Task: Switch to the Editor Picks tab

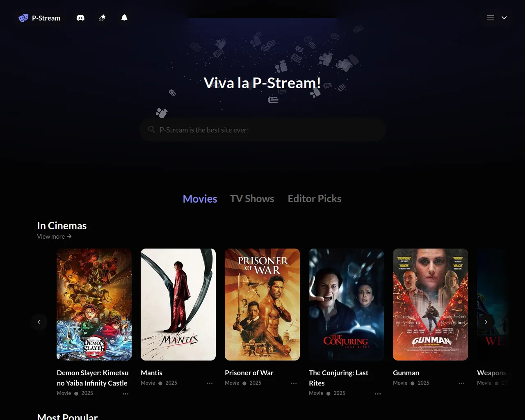Action: click(x=315, y=199)
